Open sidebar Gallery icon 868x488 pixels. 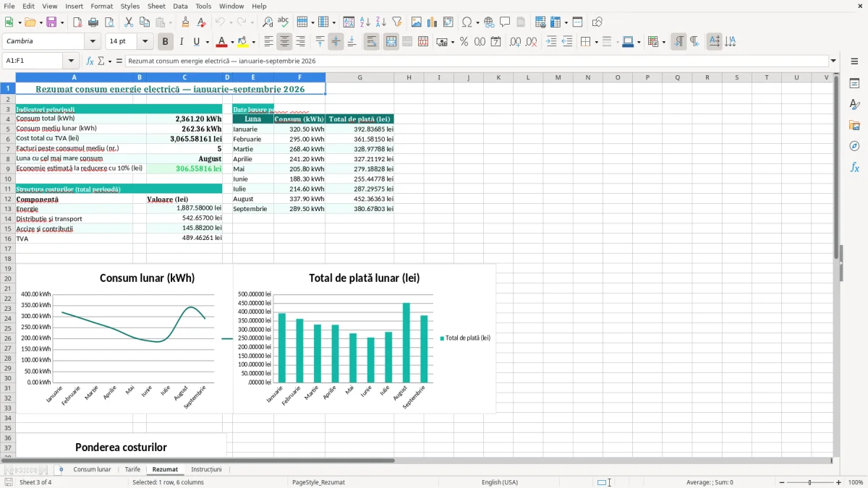854,125
